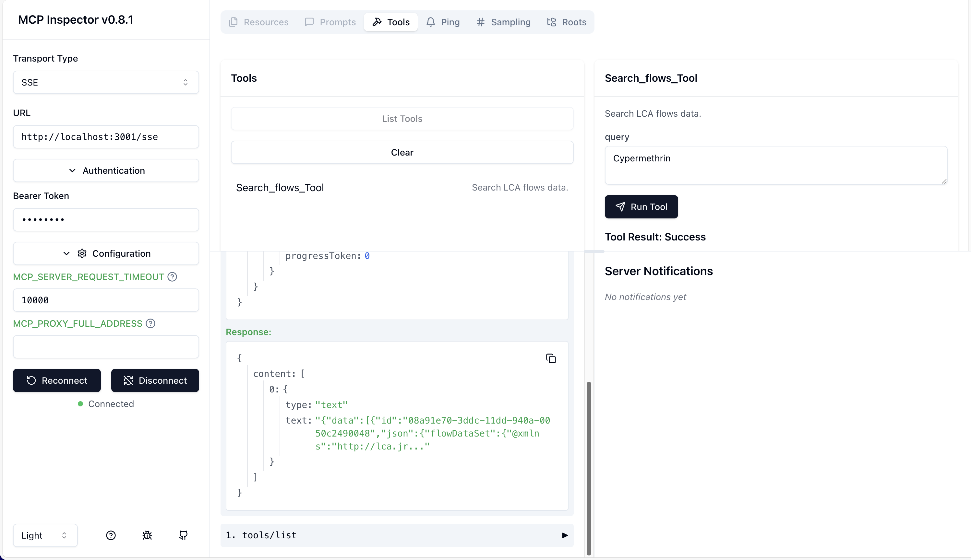Viewport: 971px width, 560px height.
Task: Switch to the Sampling tab
Action: pos(503,22)
